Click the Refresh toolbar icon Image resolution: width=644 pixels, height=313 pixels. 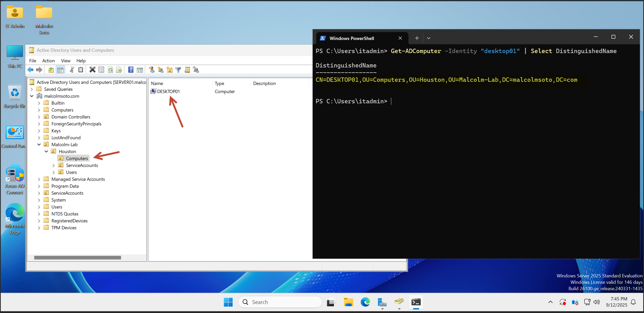[x=110, y=70]
